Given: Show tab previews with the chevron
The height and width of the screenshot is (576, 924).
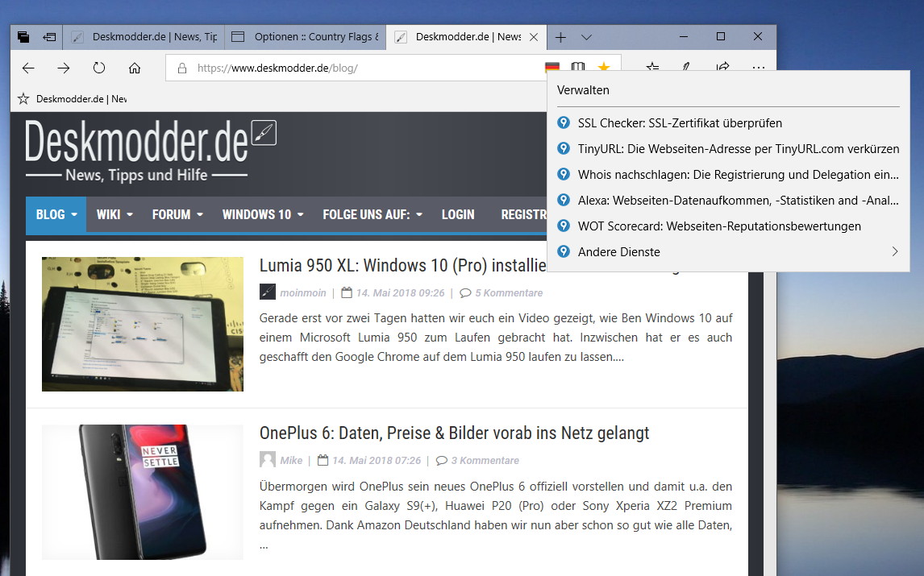Looking at the screenshot, I should point(586,37).
